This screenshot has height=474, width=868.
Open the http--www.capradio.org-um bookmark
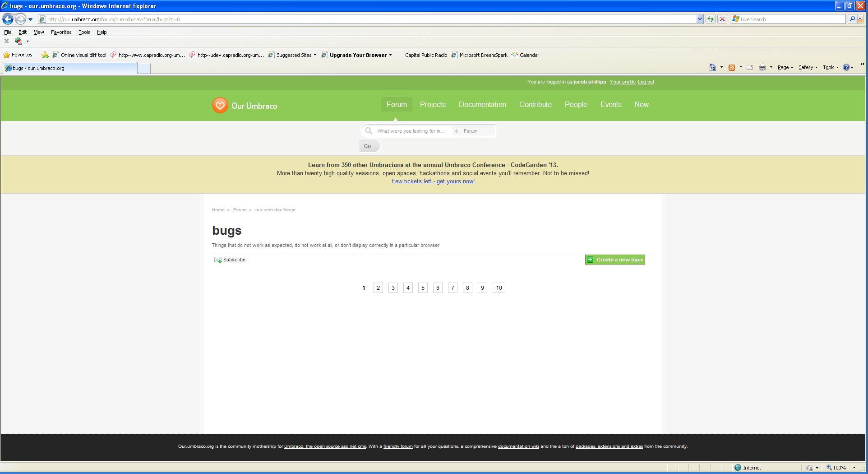pos(148,55)
